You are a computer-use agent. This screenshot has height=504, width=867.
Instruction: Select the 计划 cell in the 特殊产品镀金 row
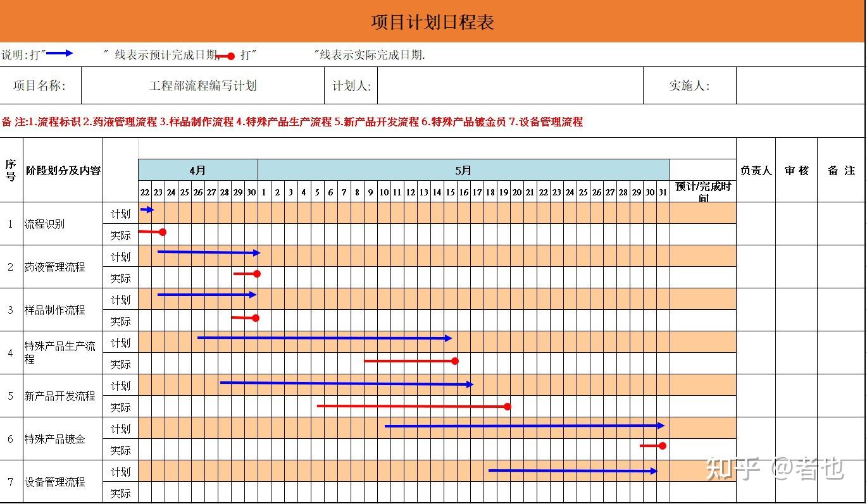click(121, 428)
